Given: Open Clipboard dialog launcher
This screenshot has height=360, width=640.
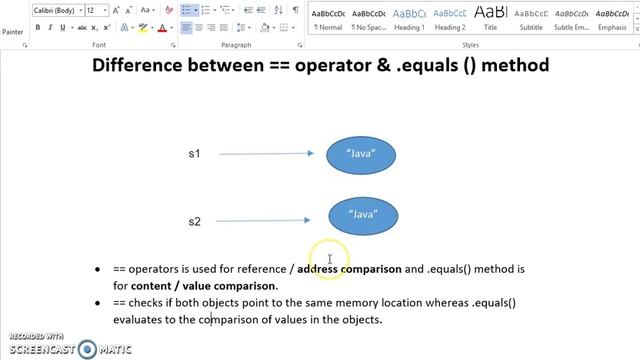Looking at the screenshot, I should (25, 45).
